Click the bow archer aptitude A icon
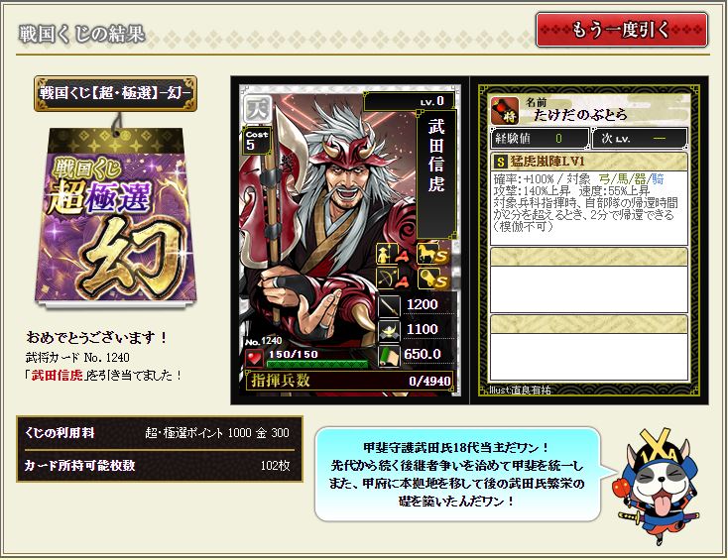The image size is (728, 560). (x=393, y=279)
